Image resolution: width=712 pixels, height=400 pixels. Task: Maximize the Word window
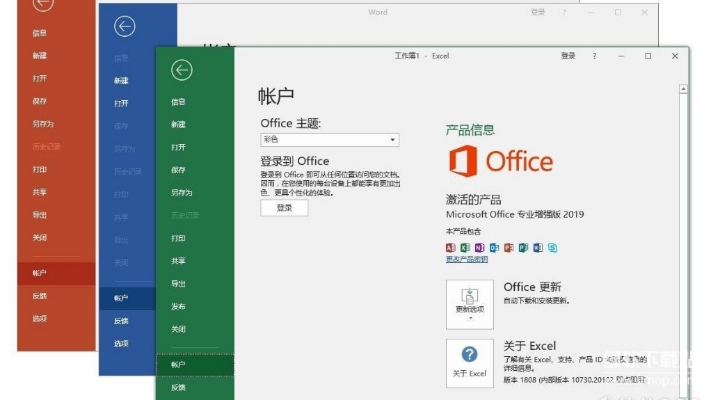[618, 13]
